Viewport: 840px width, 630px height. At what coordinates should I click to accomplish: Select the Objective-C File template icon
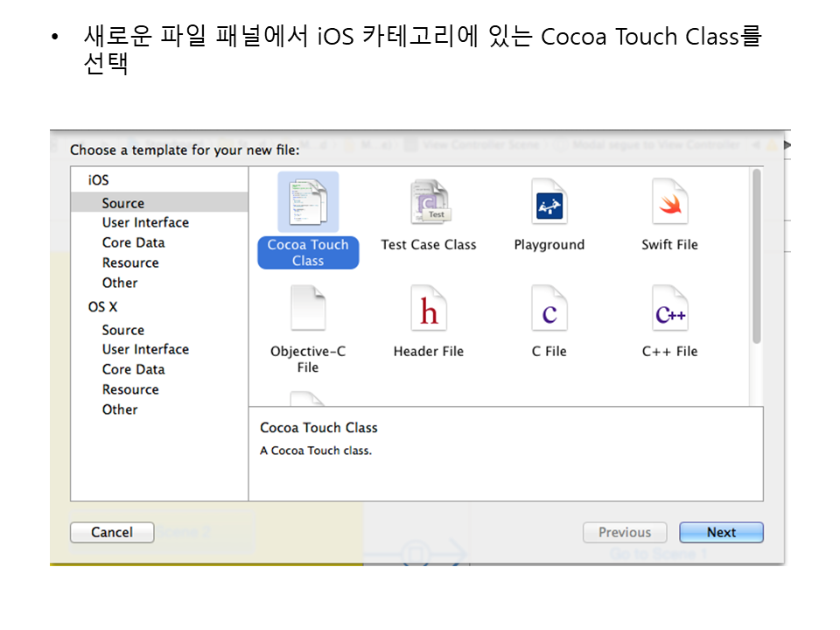[308, 311]
